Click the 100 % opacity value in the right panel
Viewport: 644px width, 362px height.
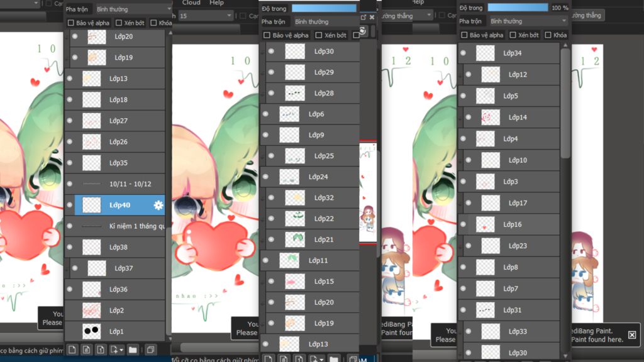(x=559, y=8)
